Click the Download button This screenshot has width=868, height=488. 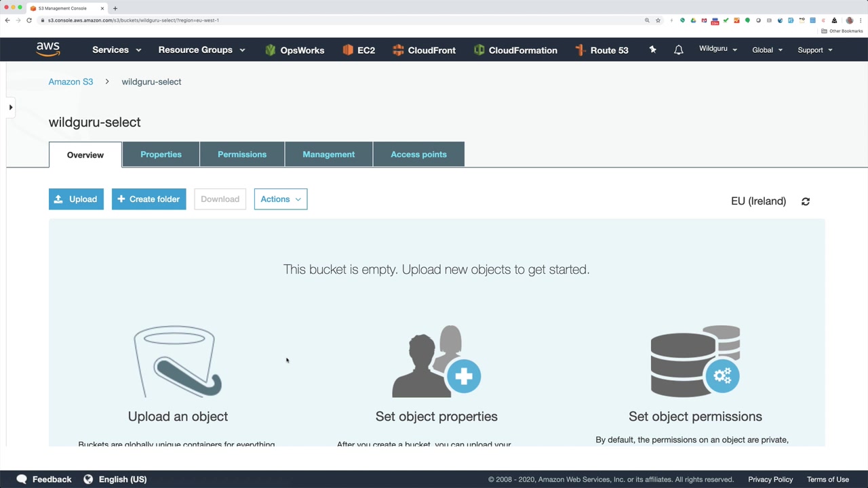pos(220,199)
